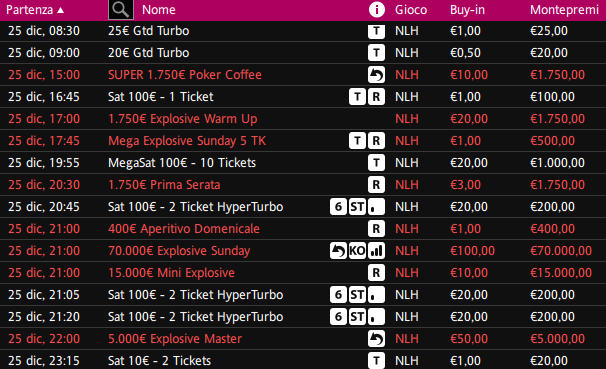The height and width of the screenshot is (369, 606).
Task: Click the R icon on 1.750€ Prima Serata
Action: [376, 185]
